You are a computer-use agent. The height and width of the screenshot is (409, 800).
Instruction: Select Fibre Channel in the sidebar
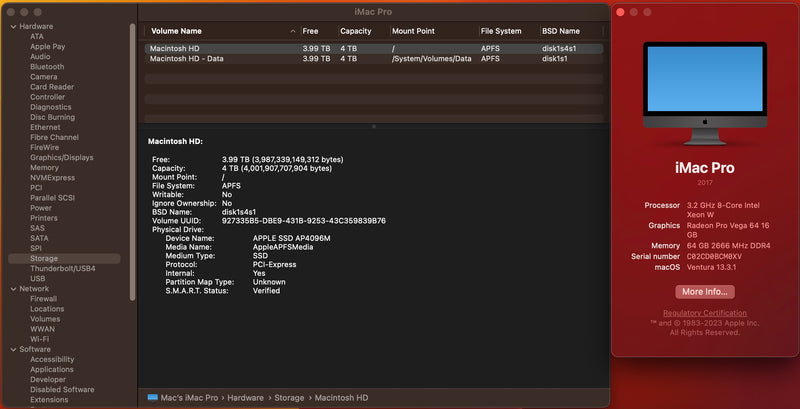point(54,137)
